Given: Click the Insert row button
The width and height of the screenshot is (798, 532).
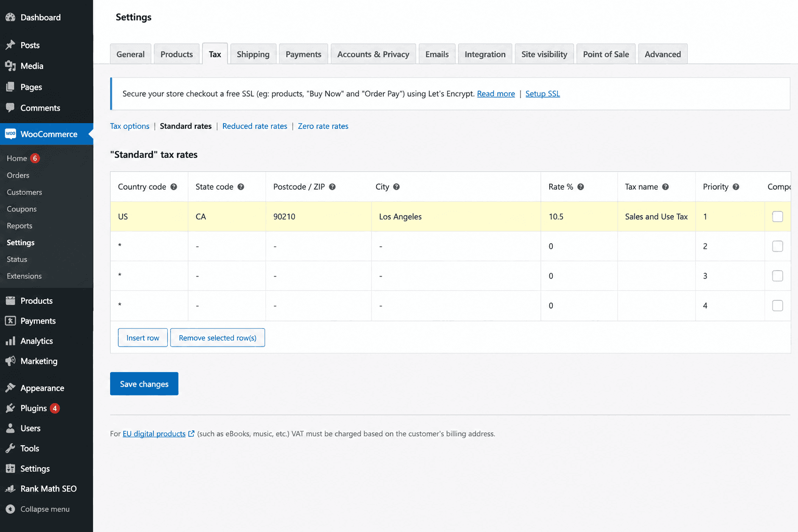Looking at the screenshot, I should pos(143,338).
